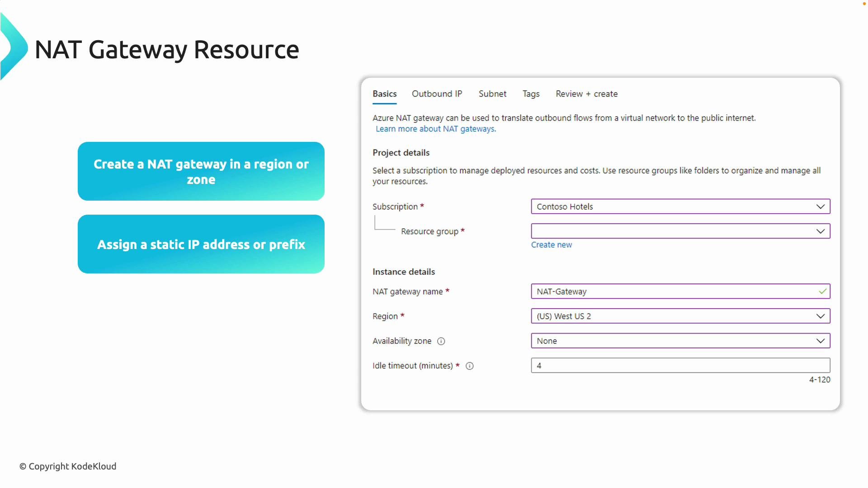Open the Basics tab

[x=384, y=94]
